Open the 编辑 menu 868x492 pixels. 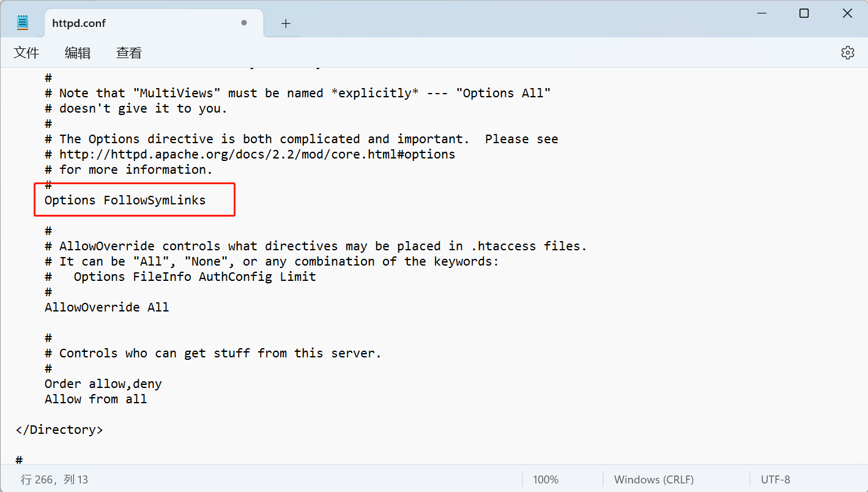78,53
